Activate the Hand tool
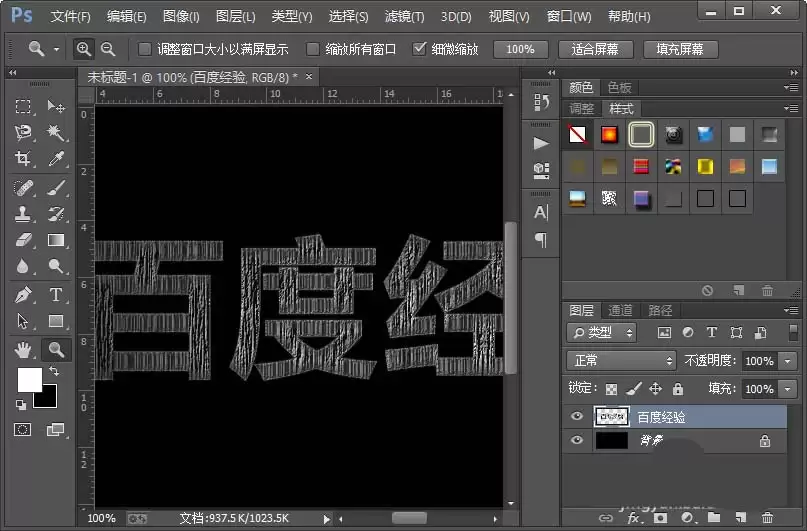This screenshot has height=531, width=807. pos(23,350)
